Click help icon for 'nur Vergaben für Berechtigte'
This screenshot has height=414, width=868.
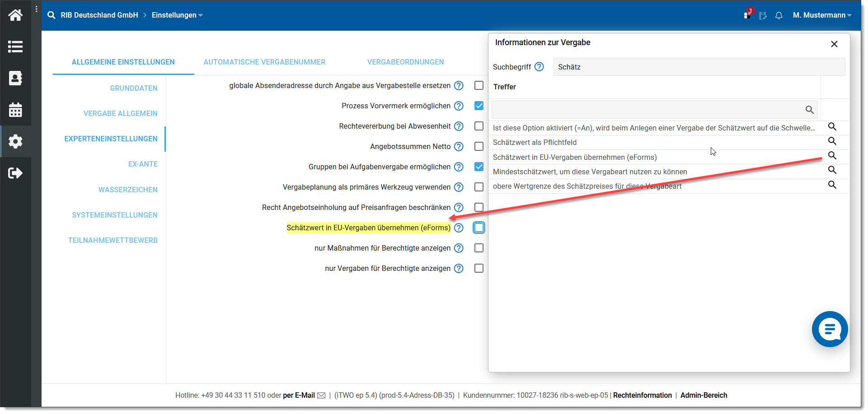point(459,268)
